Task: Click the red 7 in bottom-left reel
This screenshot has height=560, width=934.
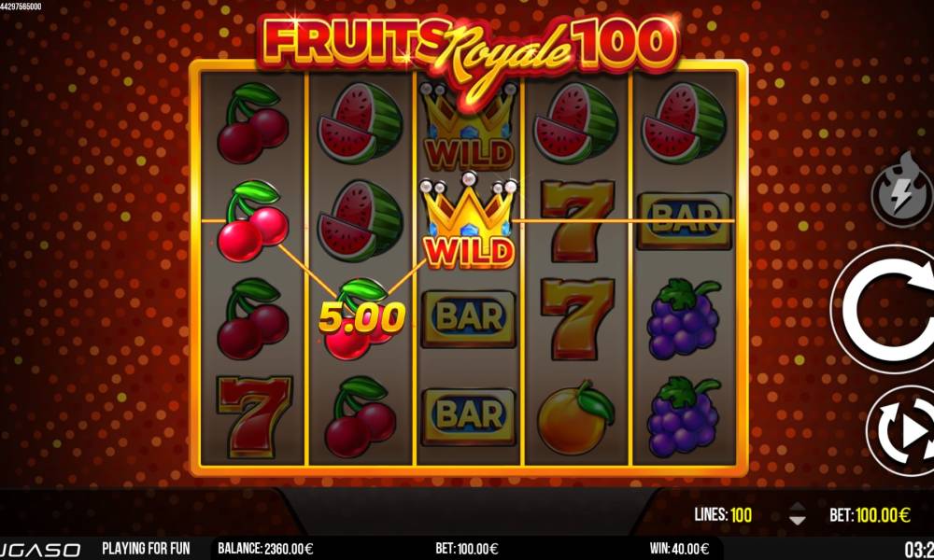Action: point(254,416)
